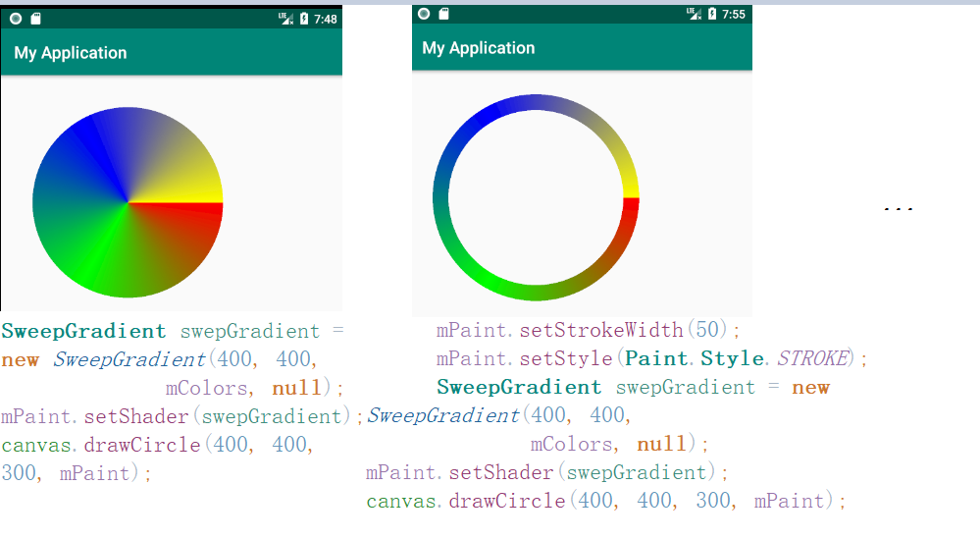Screen dimensions: 980x539
Task: Click 'mPaint.setStyle(Paint.Style.STROKE);' code line
Action: [x=652, y=359]
